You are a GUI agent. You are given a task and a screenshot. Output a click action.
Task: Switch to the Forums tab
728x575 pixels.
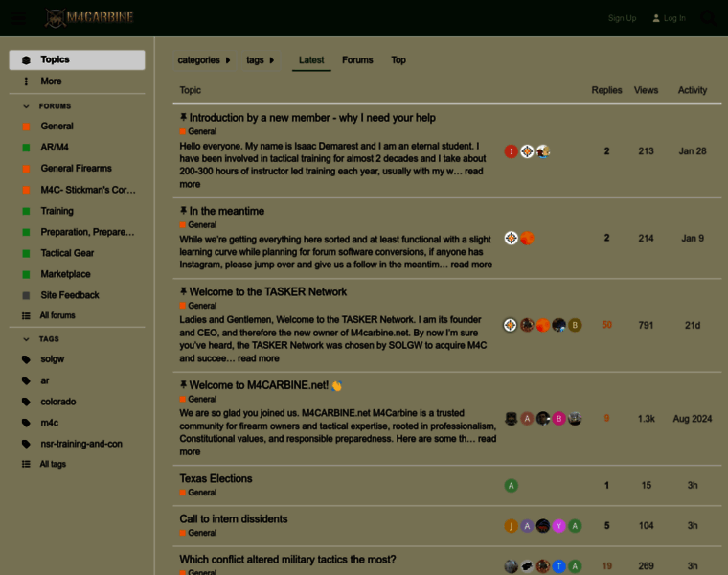357,60
